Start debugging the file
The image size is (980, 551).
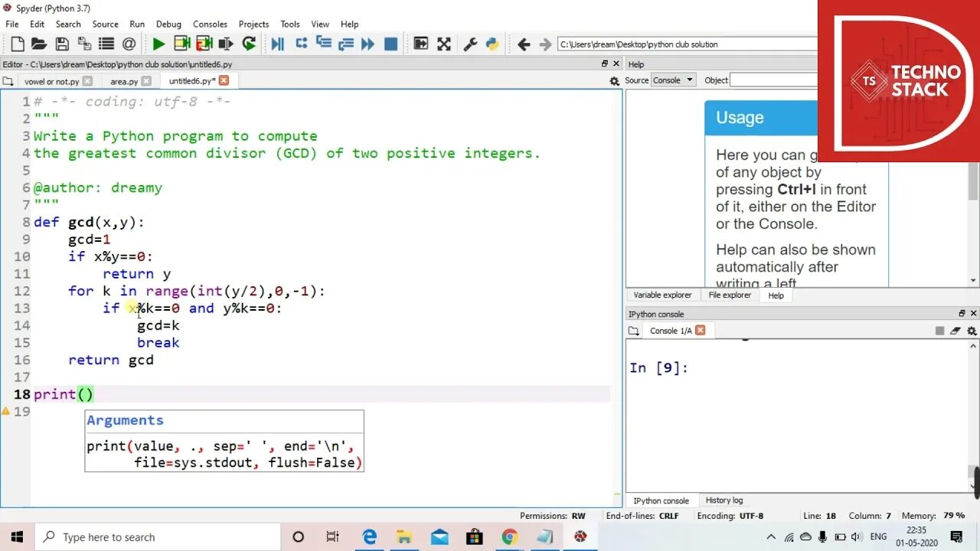coord(278,44)
